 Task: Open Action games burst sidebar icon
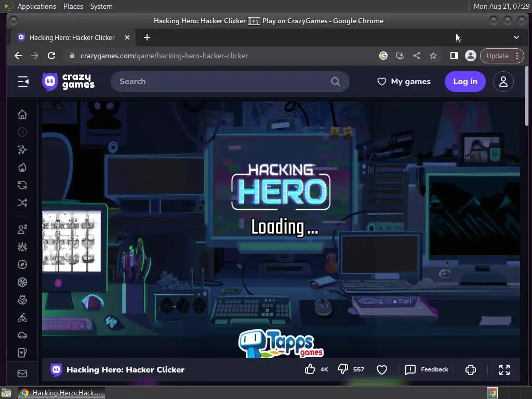pyautogui.click(x=22, y=247)
